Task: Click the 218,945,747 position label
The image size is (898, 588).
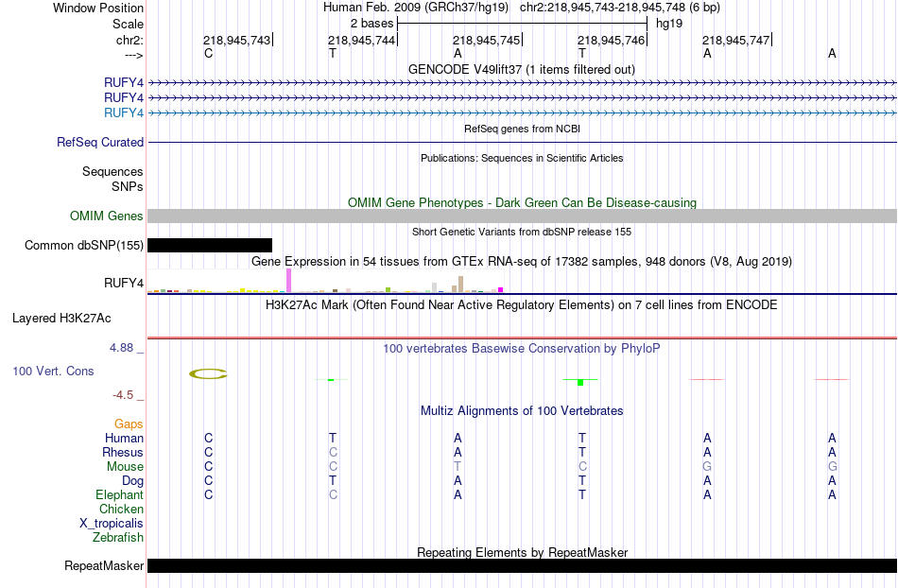Action: pyautogui.click(x=736, y=40)
